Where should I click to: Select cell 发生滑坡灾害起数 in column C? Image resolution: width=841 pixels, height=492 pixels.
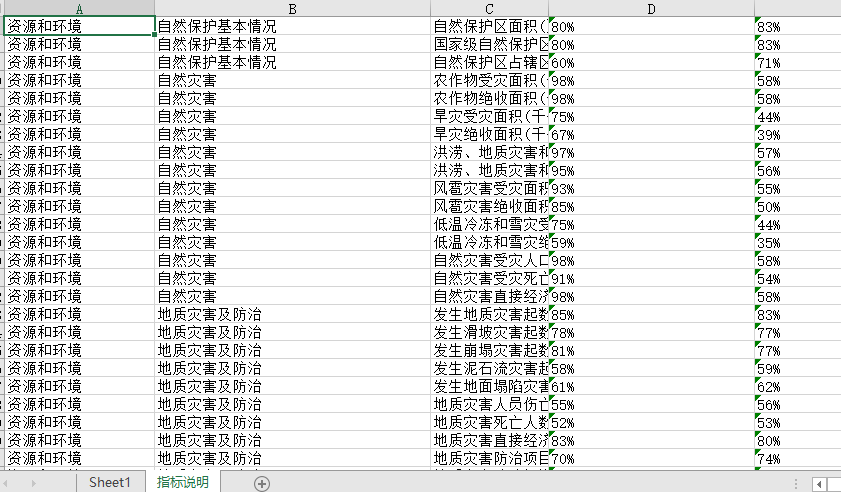(x=489, y=332)
